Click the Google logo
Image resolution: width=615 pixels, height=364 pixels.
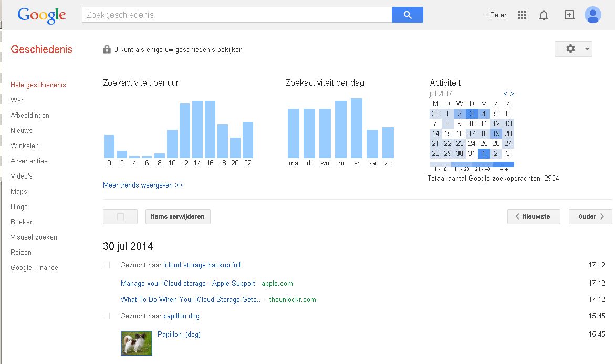(x=41, y=15)
